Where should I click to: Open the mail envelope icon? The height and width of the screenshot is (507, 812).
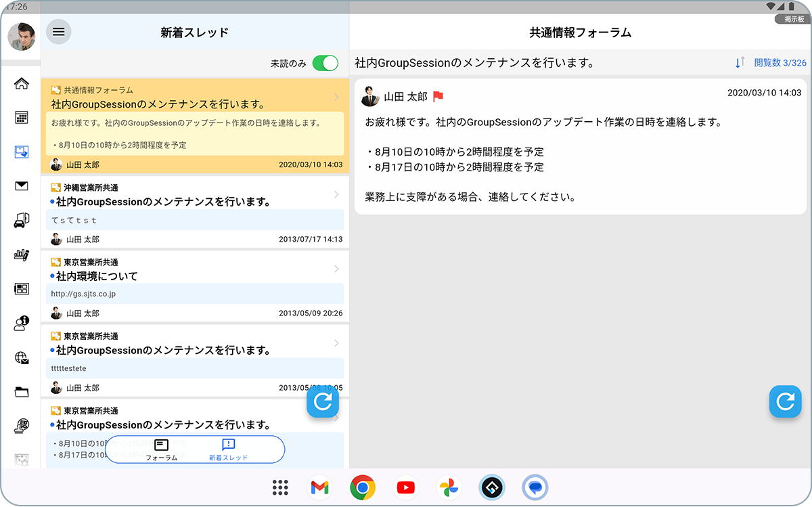coord(22,186)
